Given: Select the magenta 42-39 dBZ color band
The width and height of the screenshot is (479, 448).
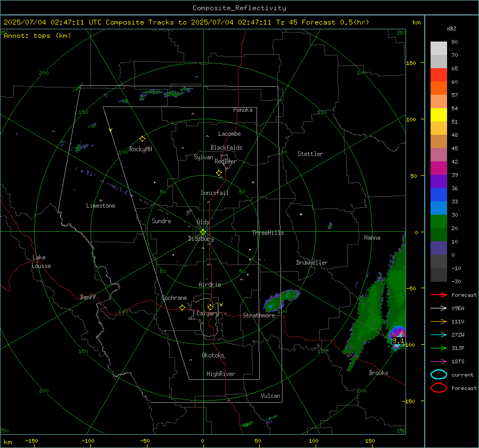Looking at the screenshot, I should point(439,168).
